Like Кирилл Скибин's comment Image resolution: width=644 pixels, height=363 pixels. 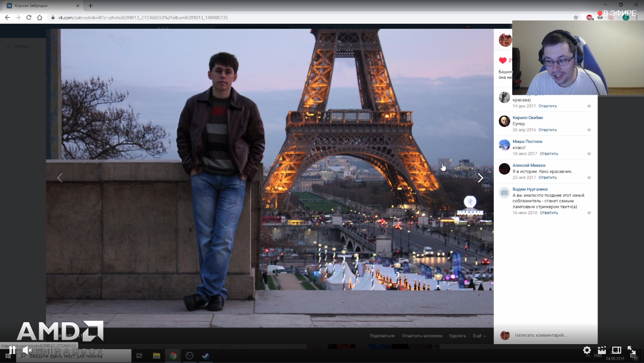[589, 130]
